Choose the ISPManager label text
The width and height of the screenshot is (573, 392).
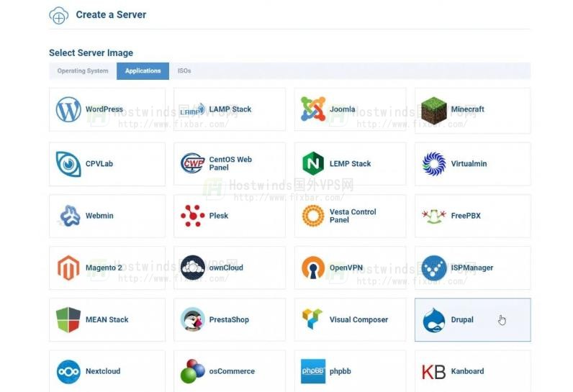(x=472, y=268)
